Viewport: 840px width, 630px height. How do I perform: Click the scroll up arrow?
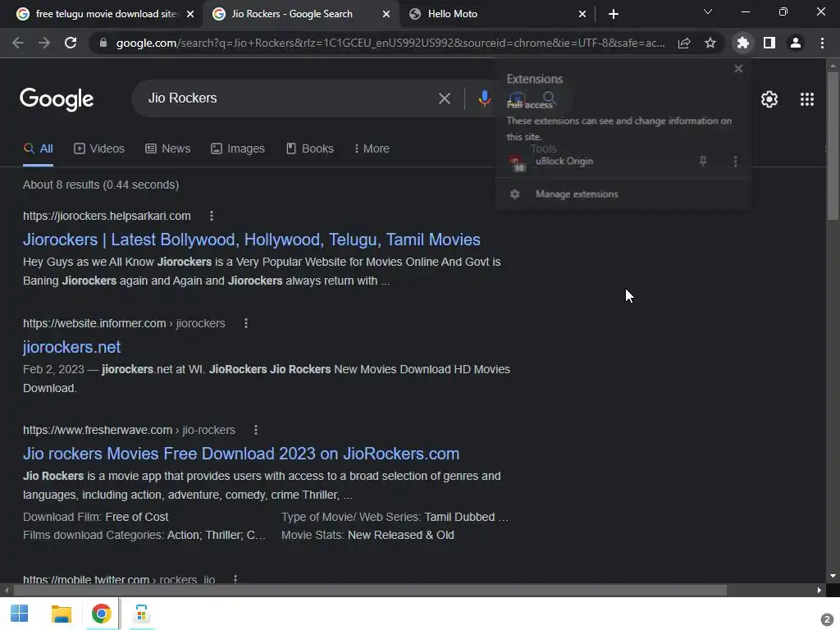coord(833,66)
